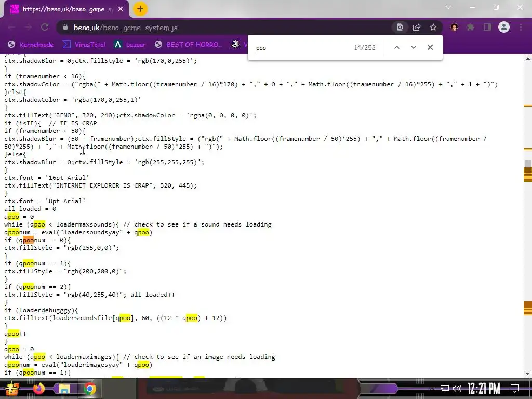Click the address bar showing beno.uk URL
Image resolution: width=532 pixels, height=399 pixels.
pos(224,28)
